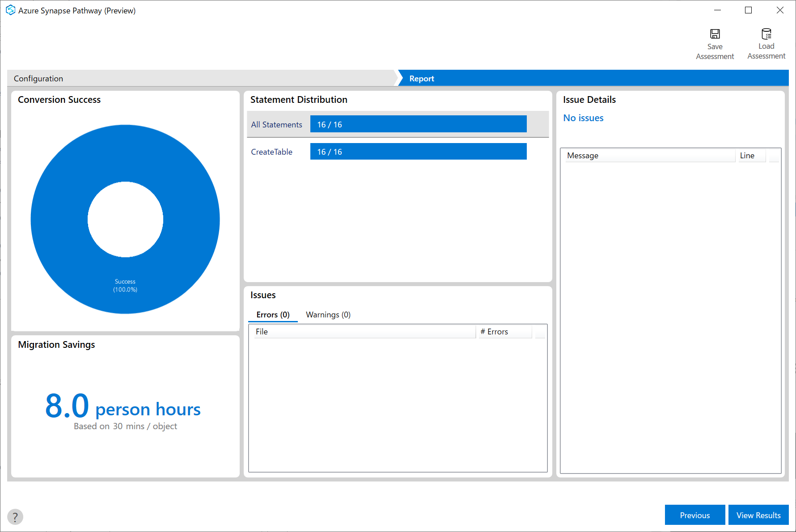
Task: Click the Previous button
Action: coord(695,515)
